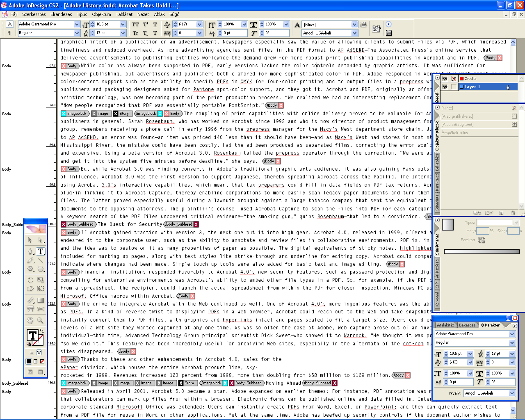
Task: Switch to character formatting controls (A)
Action: click(10, 24)
